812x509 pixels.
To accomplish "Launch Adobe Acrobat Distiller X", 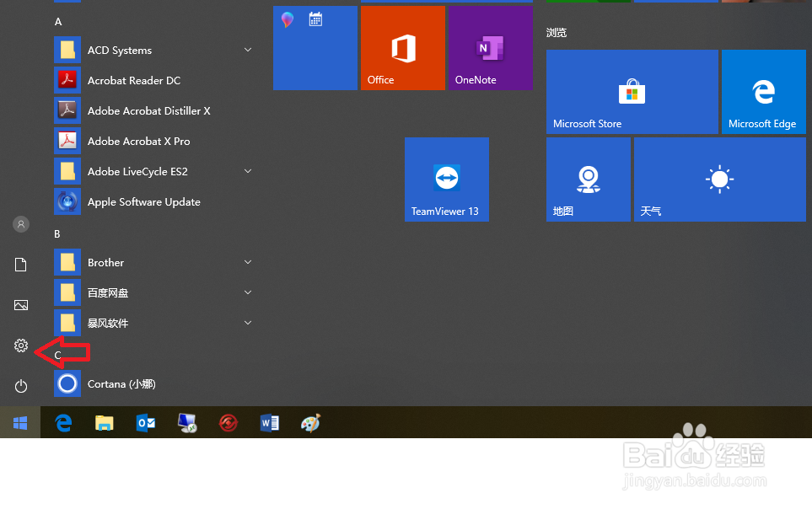I will [x=155, y=110].
